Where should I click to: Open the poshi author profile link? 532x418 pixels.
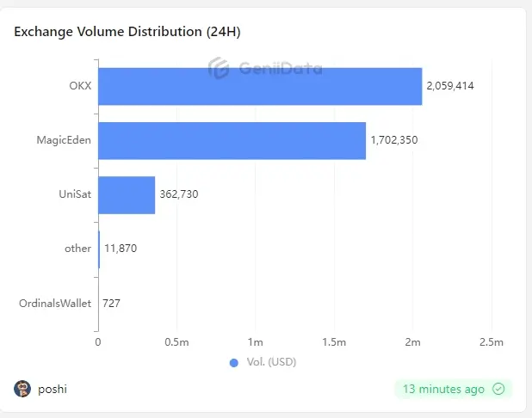(x=53, y=389)
